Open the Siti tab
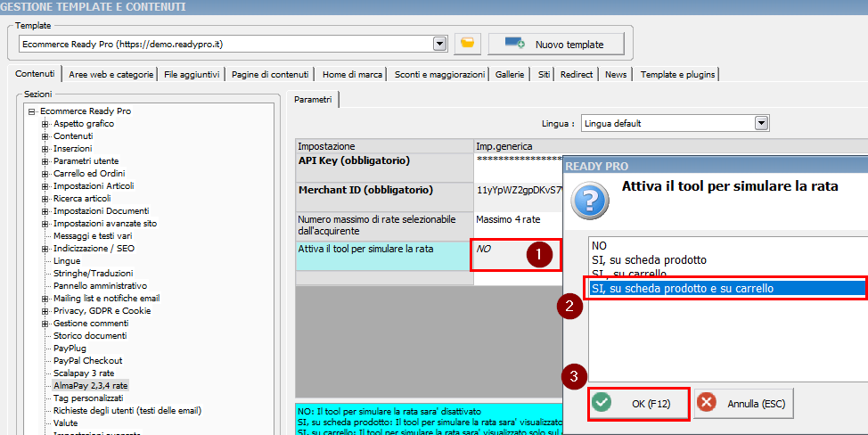This screenshot has height=435, width=868. pyautogui.click(x=545, y=74)
